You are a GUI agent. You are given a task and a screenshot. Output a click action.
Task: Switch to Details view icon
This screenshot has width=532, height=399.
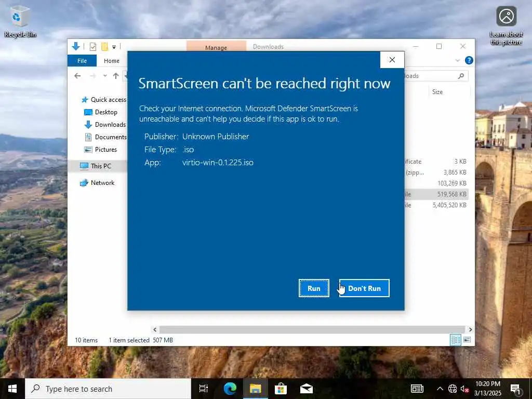[x=455, y=340]
